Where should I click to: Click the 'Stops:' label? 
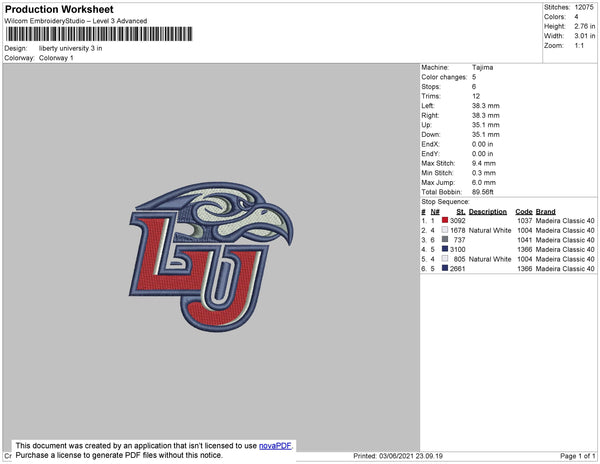point(431,87)
